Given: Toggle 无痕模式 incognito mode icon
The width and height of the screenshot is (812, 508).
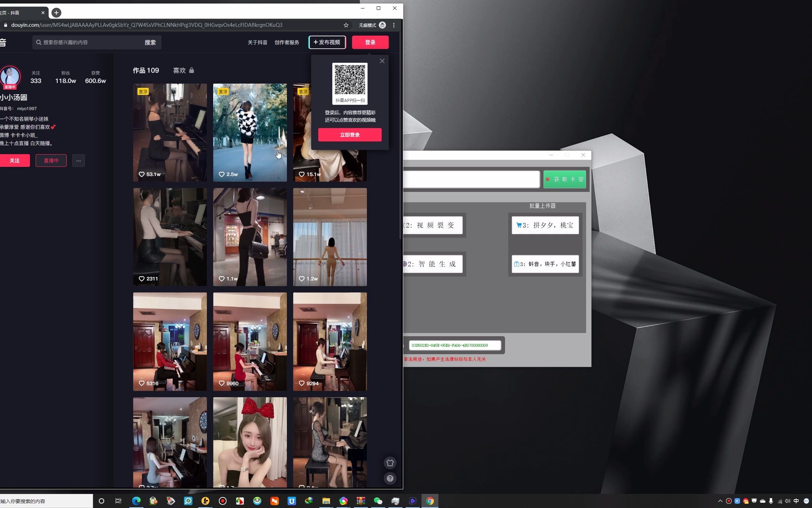Looking at the screenshot, I should click(382, 25).
